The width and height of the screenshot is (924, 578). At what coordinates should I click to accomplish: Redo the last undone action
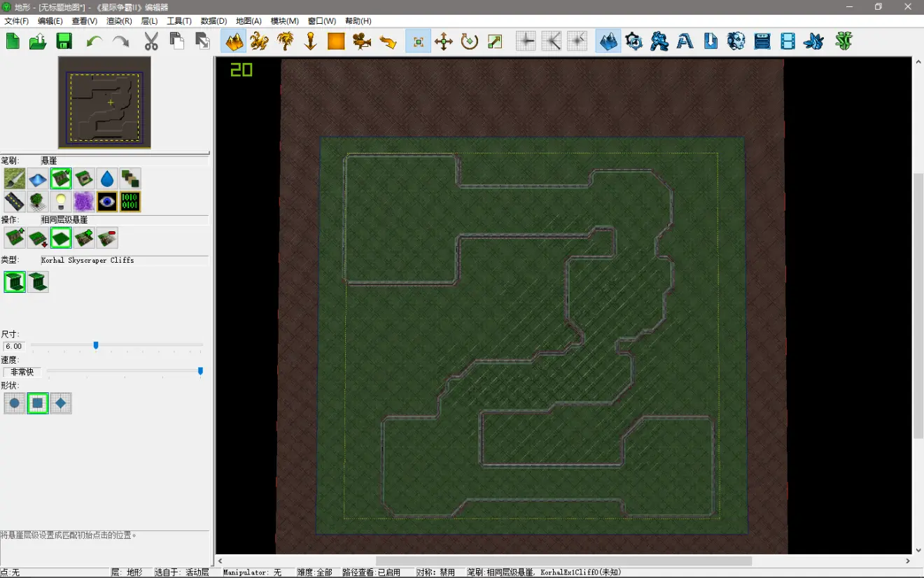[120, 41]
